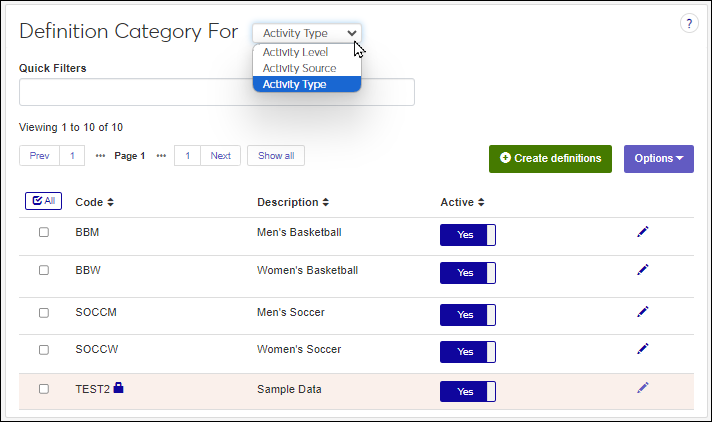Viewport: 712px width, 422px height.
Task: Click pencil icon for Women's Basketball row
Action: coord(643,270)
